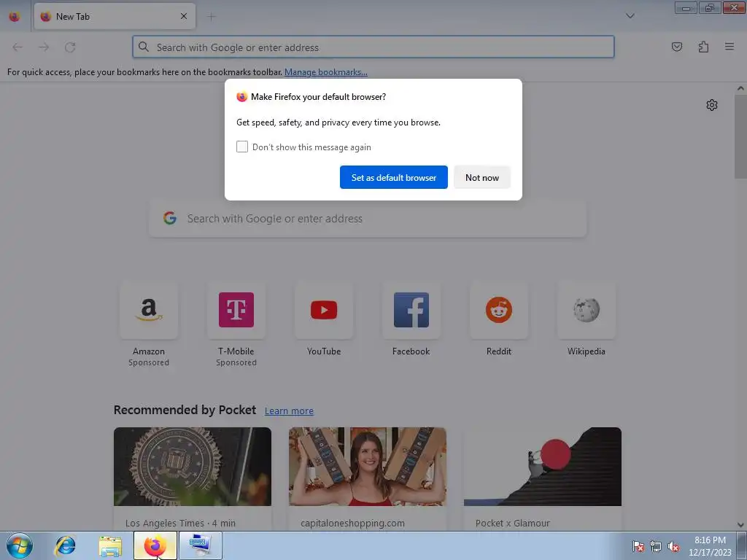This screenshot has height=560, width=747.
Task: Click the Show desktop strip at taskbar end
Action: pyautogui.click(x=742, y=545)
